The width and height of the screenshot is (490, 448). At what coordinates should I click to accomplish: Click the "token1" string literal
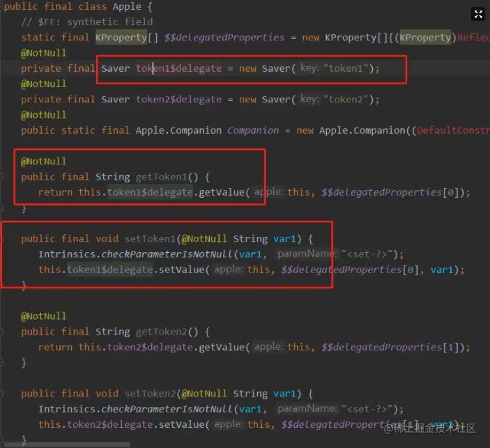pyautogui.click(x=346, y=68)
